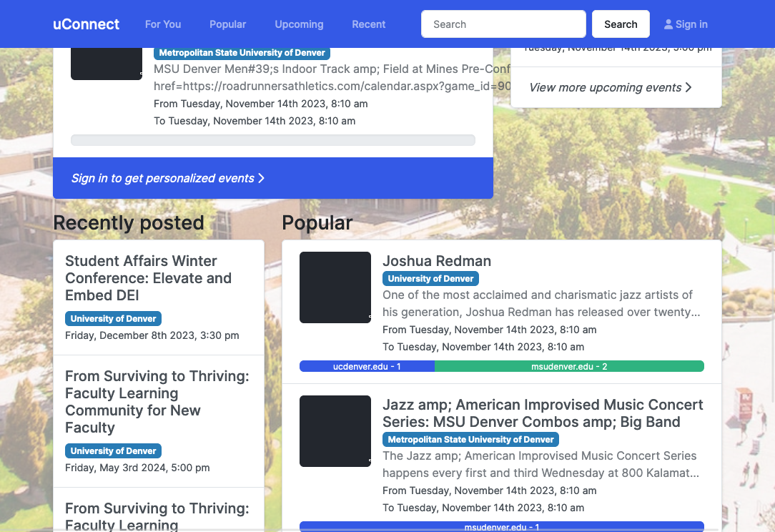This screenshot has height=532, width=775.
Task: Click the green 'msudenver.edu - 2' stat bar
Action: pos(569,365)
